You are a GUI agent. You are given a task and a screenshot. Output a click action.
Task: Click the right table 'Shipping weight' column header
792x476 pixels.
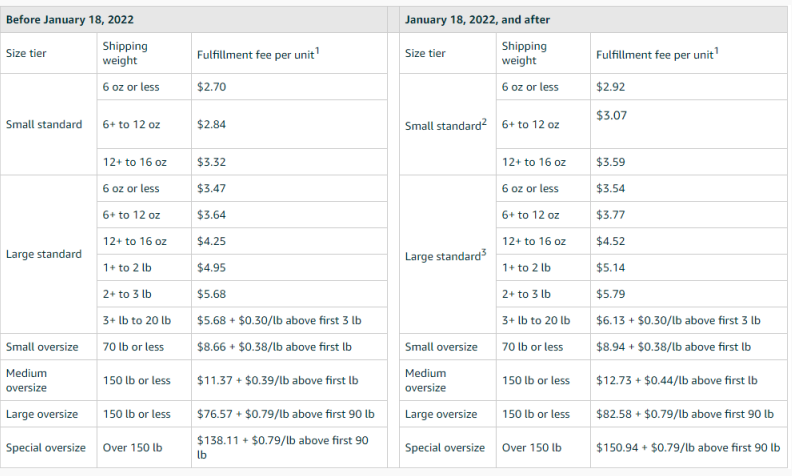(x=524, y=53)
